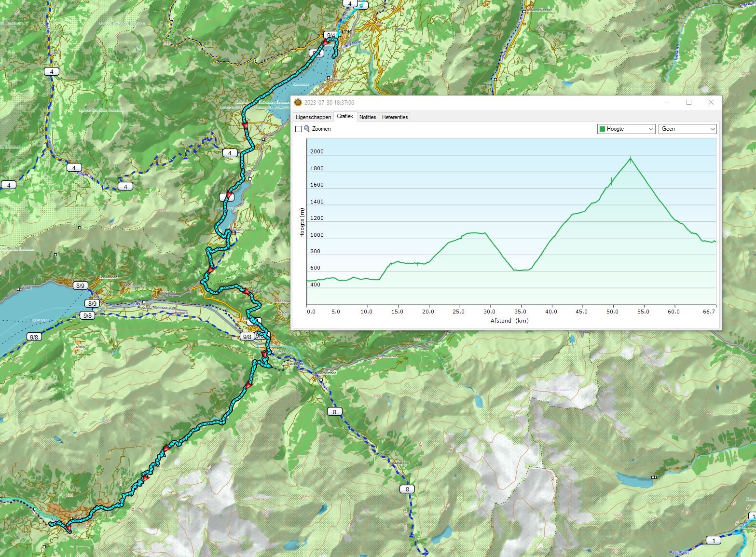Click the 9/4 route shield near Sarnen
The image size is (756, 557).
point(330,35)
